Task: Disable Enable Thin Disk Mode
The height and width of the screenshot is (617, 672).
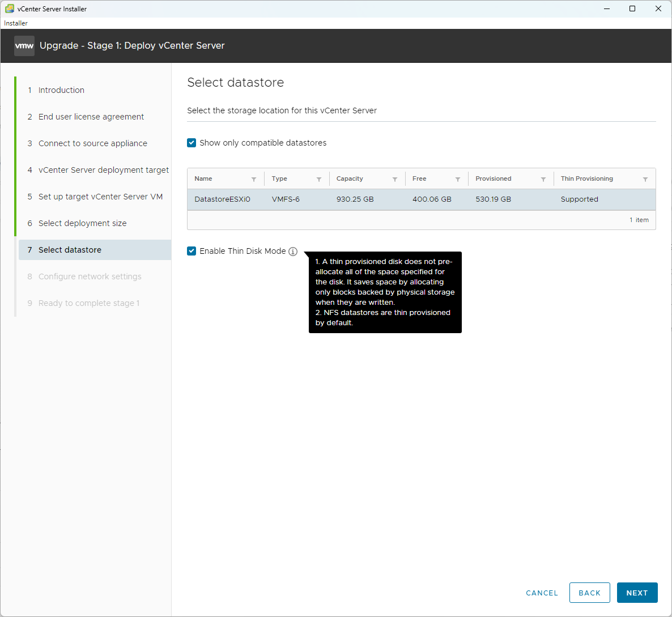Action: click(192, 251)
